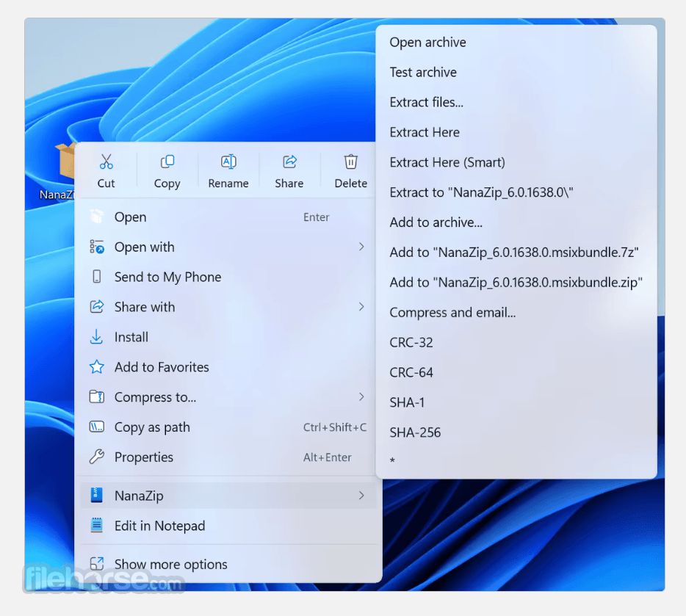Click the Alt+Enter shortcut text

[328, 457]
